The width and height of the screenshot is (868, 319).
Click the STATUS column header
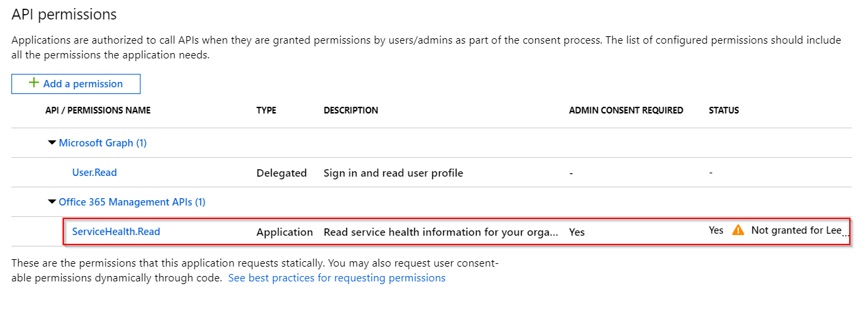(724, 110)
